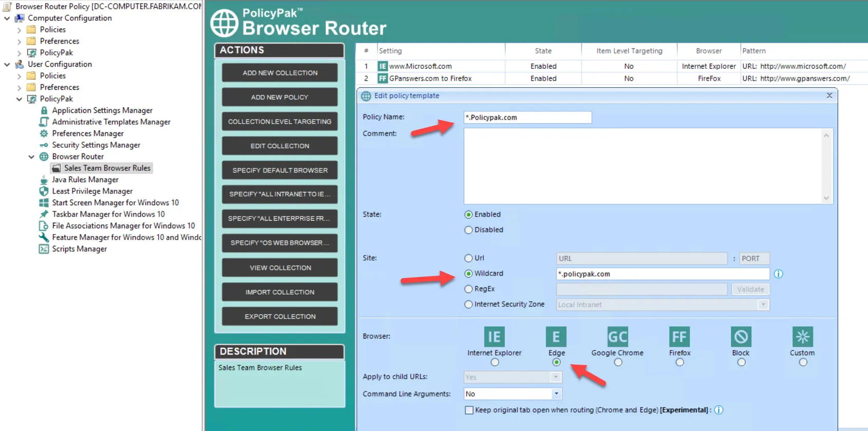Click the Comment box scroll down arrow
This screenshot has height=431, width=868.
click(826, 198)
